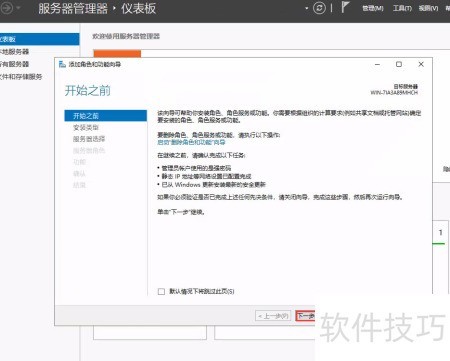Image resolution: width=450 pixels, height=361 pixels.
Task: Enable the 默认情况下将跳过此页 checkbox
Action: coord(161,291)
